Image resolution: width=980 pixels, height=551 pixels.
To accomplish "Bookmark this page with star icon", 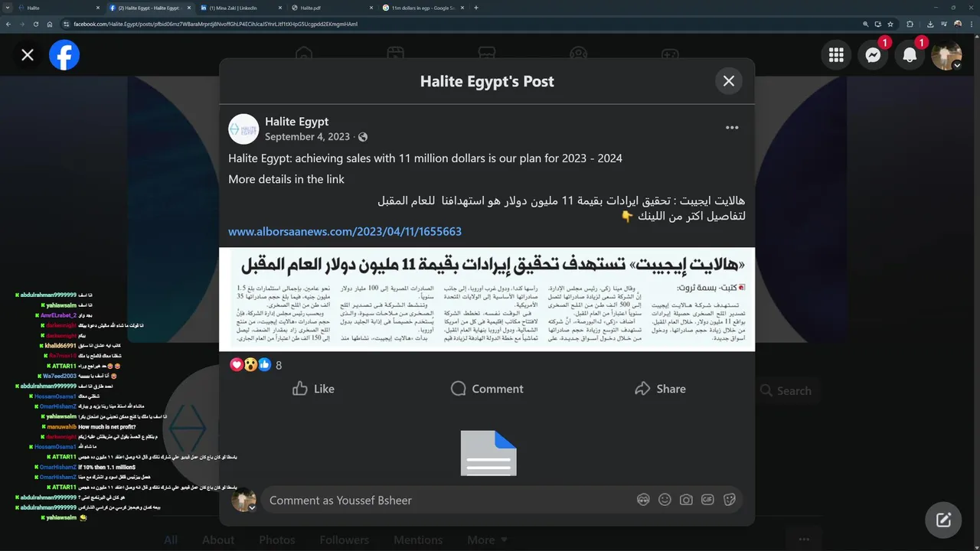I will (x=890, y=24).
